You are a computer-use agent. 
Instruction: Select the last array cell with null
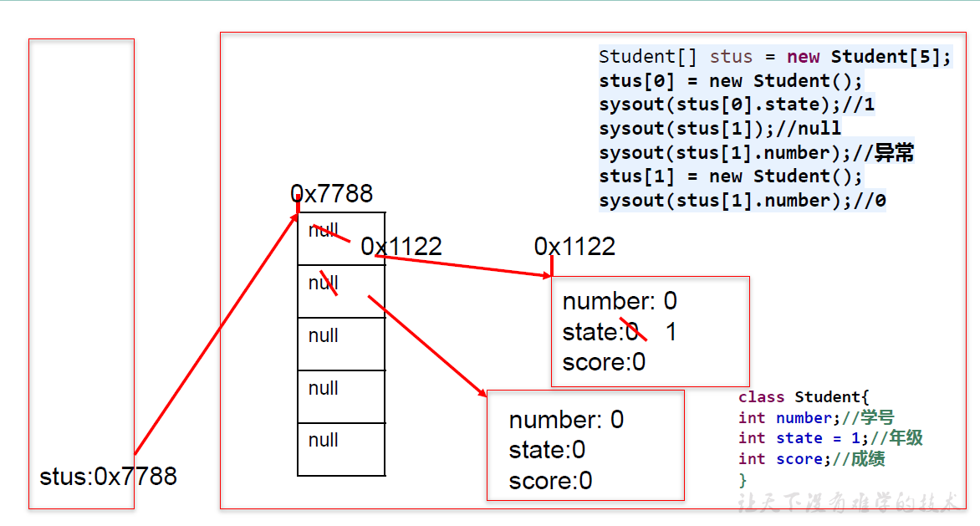[x=341, y=449]
